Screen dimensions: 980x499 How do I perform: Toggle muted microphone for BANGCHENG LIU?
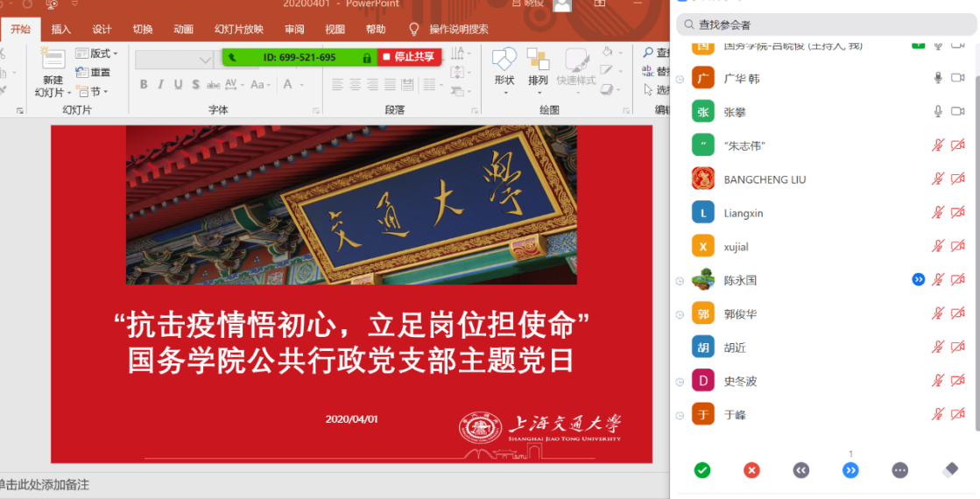[937, 179]
